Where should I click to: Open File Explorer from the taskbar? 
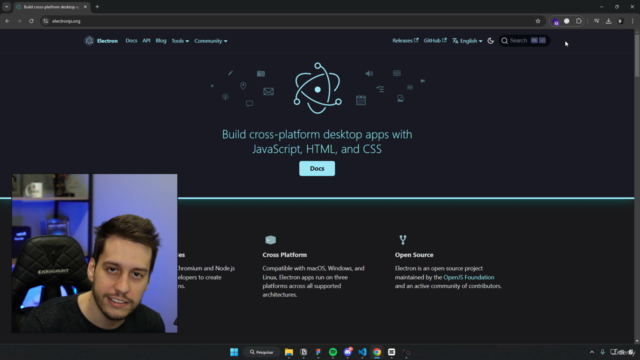tap(289, 352)
